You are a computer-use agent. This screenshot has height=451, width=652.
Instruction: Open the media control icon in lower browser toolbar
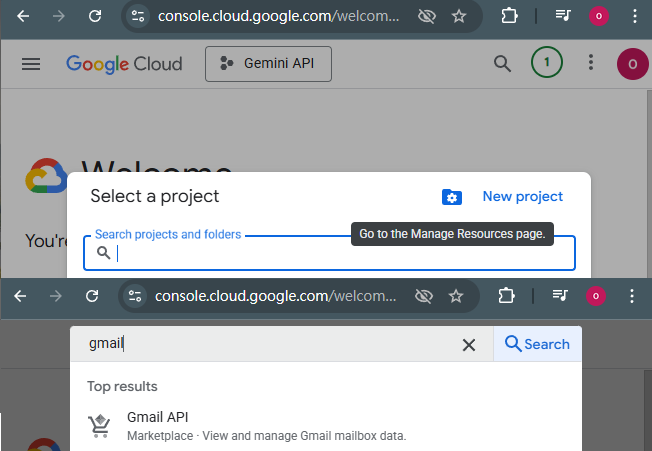pyautogui.click(x=562, y=296)
